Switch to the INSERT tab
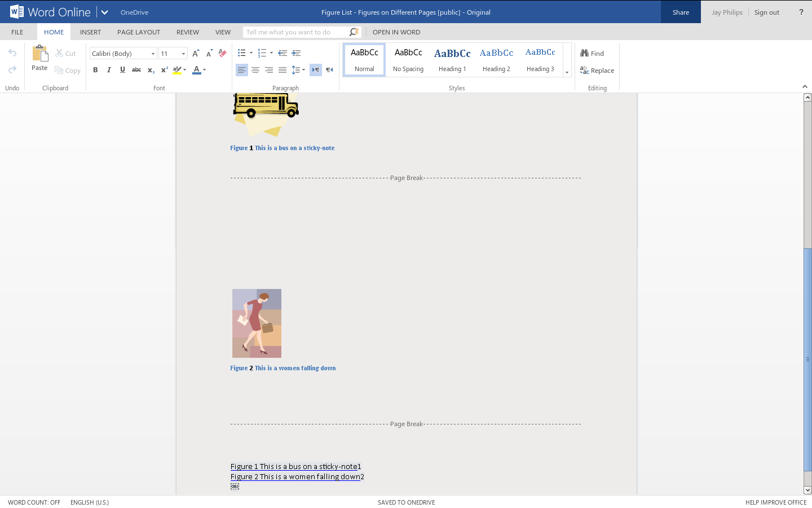Image resolution: width=812 pixels, height=508 pixels. (90, 32)
